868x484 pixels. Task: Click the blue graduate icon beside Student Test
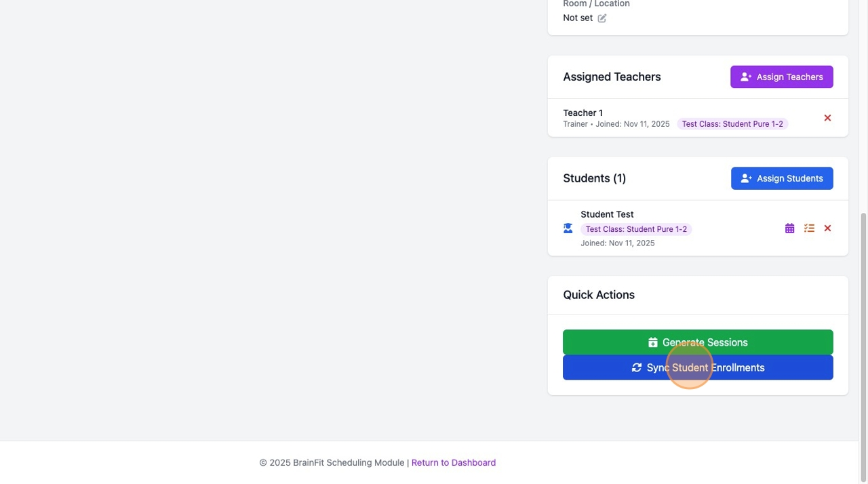click(568, 228)
